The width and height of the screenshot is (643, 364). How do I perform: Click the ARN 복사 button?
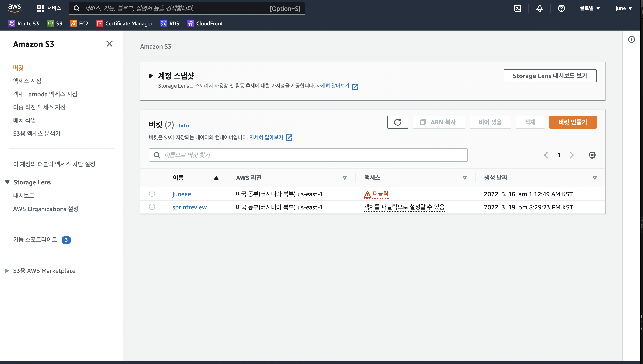[x=439, y=122]
